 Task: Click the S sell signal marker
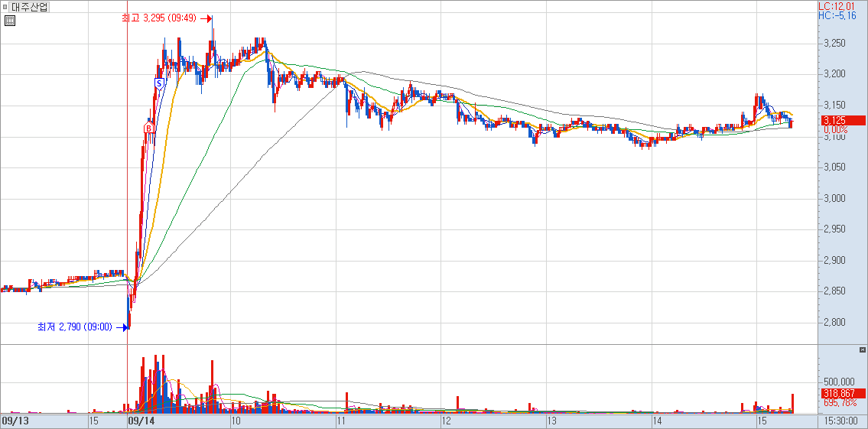[159, 83]
